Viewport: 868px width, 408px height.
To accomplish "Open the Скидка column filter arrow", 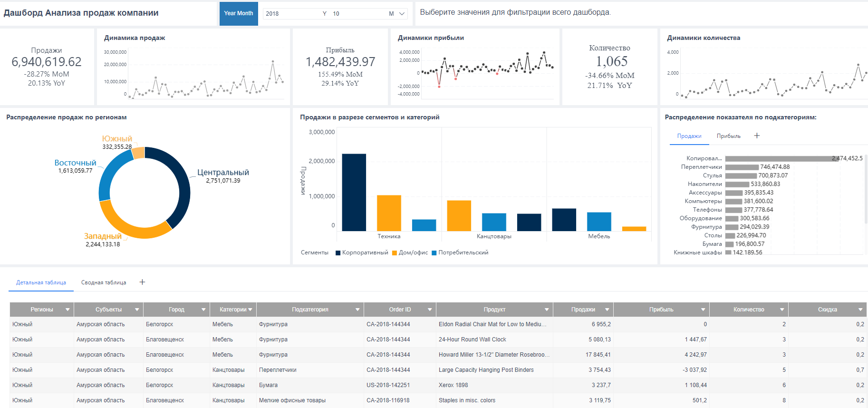I will 860,310.
